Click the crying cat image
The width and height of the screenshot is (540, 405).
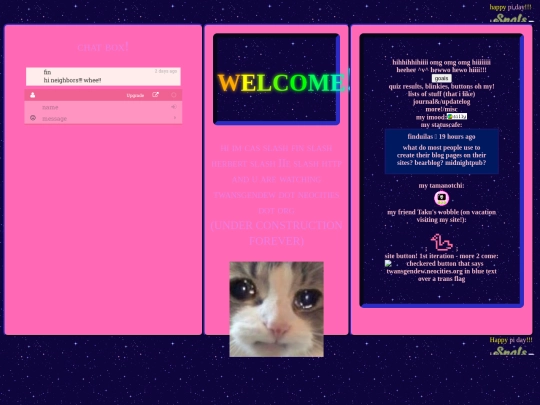[277, 309]
